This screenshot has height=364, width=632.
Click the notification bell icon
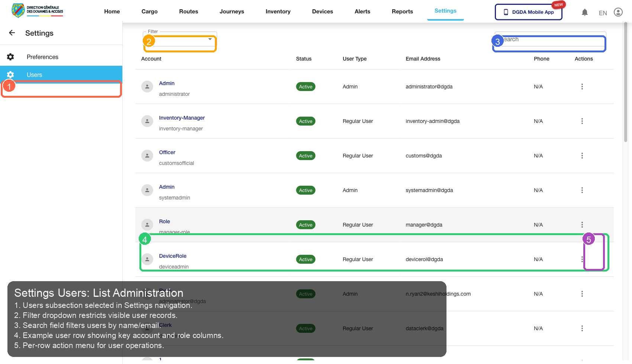click(584, 13)
